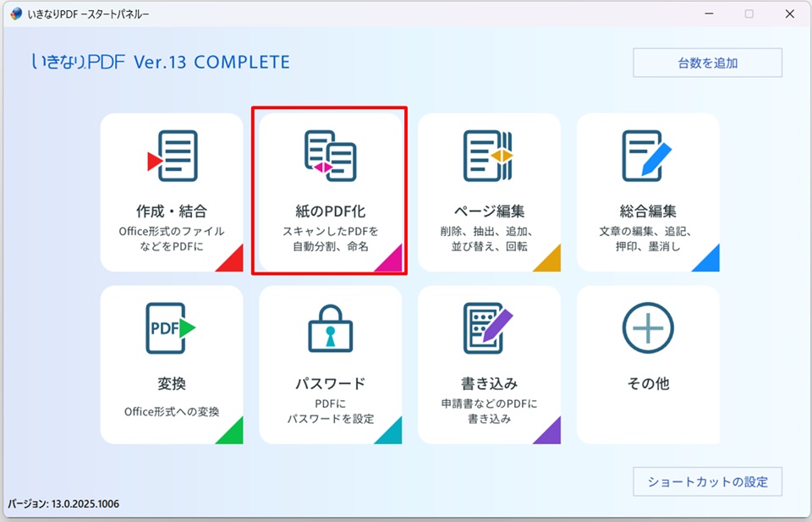Click '削除、抽出、追加、並び替え、回転' description
Image resolution: width=812 pixels, height=522 pixels.
click(489, 239)
